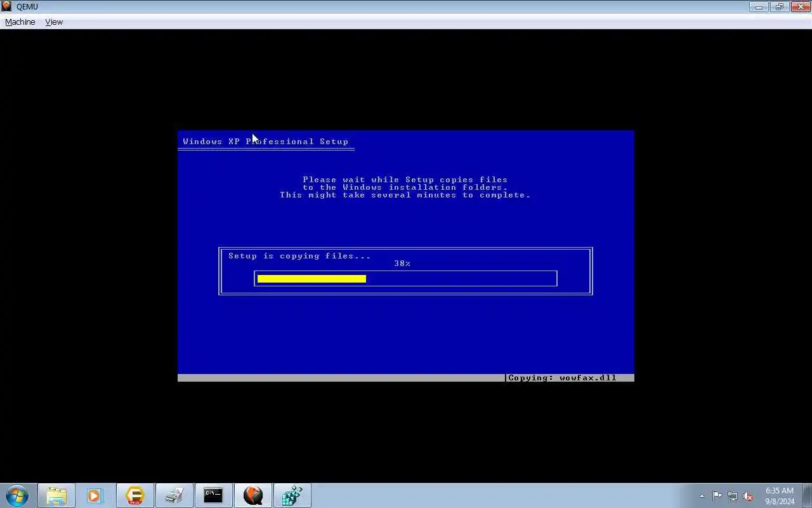Click the network status tray icon
812x508 pixels.
click(x=733, y=496)
